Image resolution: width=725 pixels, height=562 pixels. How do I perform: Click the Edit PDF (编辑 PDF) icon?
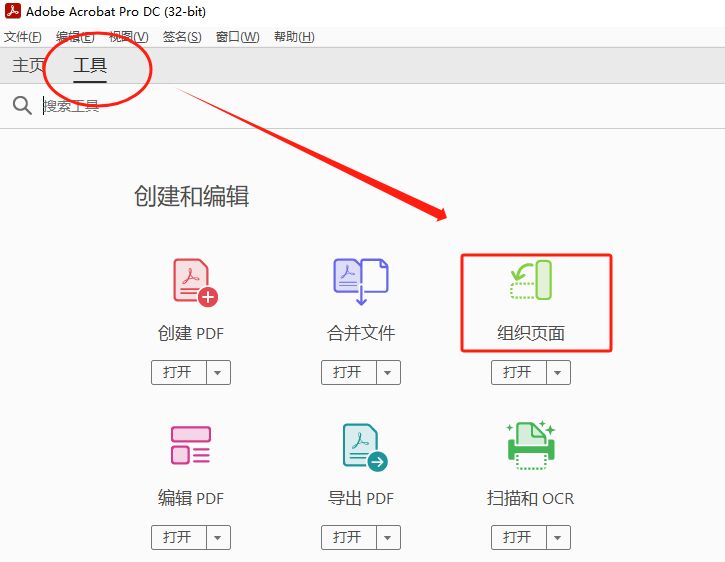pos(191,445)
